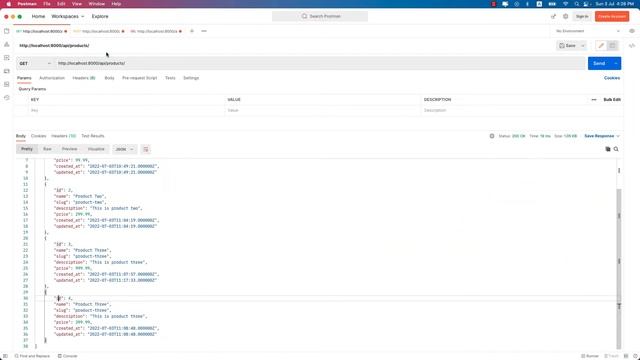The image size is (640, 360).
Task: Select Preview response view
Action: (x=69, y=149)
